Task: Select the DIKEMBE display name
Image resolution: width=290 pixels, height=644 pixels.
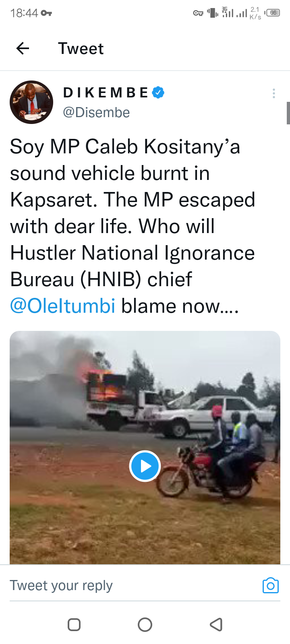Action: coord(106,93)
